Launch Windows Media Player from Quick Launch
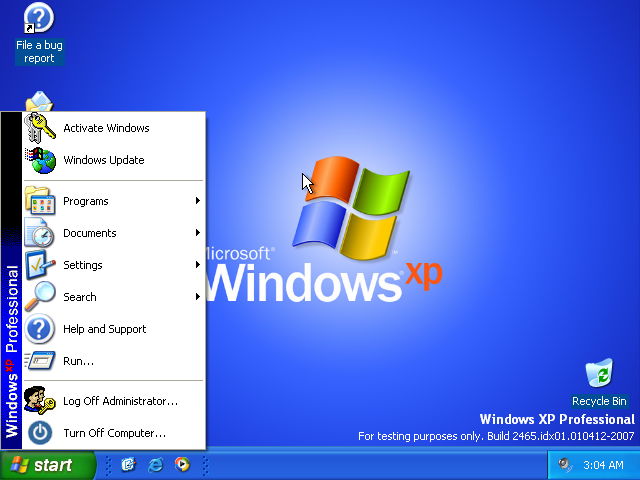The width and height of the screenshot is (640, 480). [182, 464]
